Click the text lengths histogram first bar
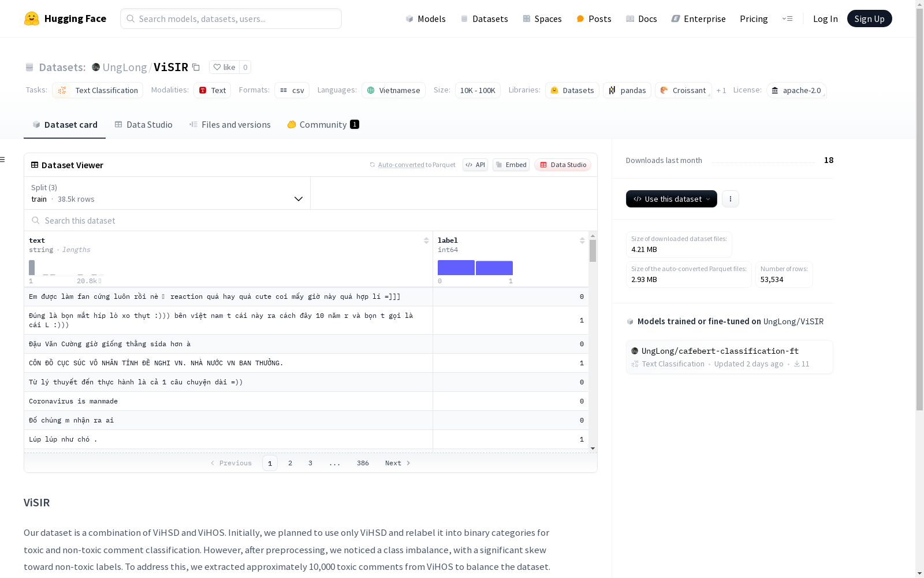Image resolution: width=924 pixels, height=578 pixels. (32, 268)
